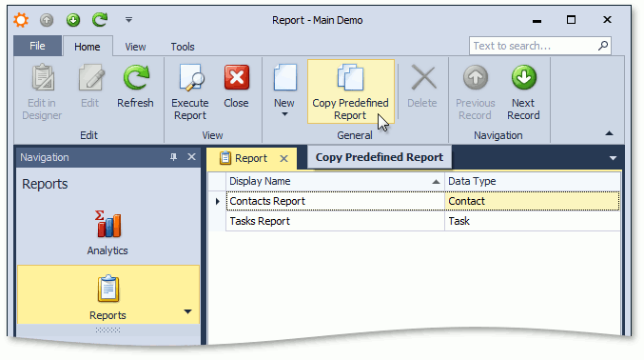Click the New document icon
644x360 pixels.
pos(284,78)
